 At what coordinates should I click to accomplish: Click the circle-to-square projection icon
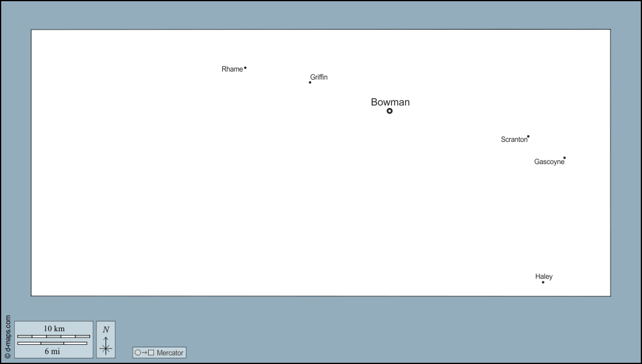144,353
